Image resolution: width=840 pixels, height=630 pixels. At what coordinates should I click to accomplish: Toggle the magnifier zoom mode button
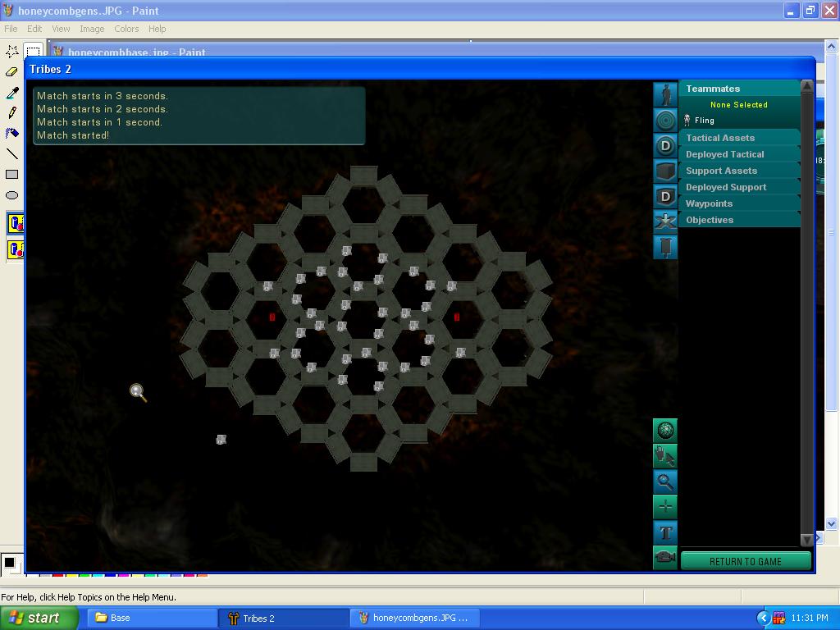[x=665, y=482]
